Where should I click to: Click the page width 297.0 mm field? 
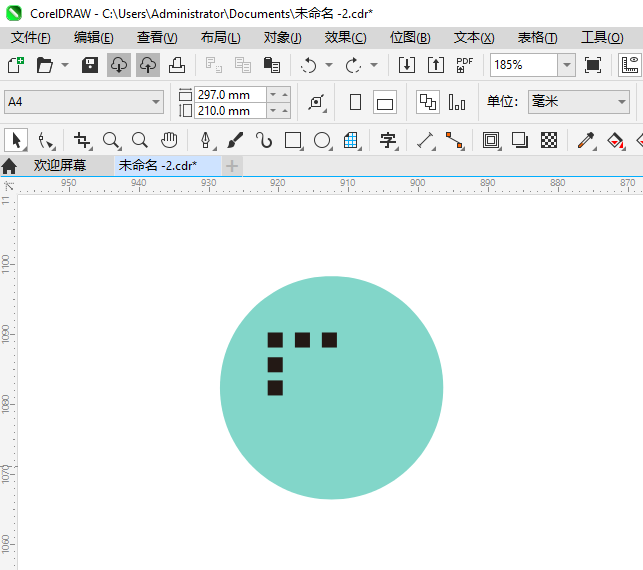[230, 95]
